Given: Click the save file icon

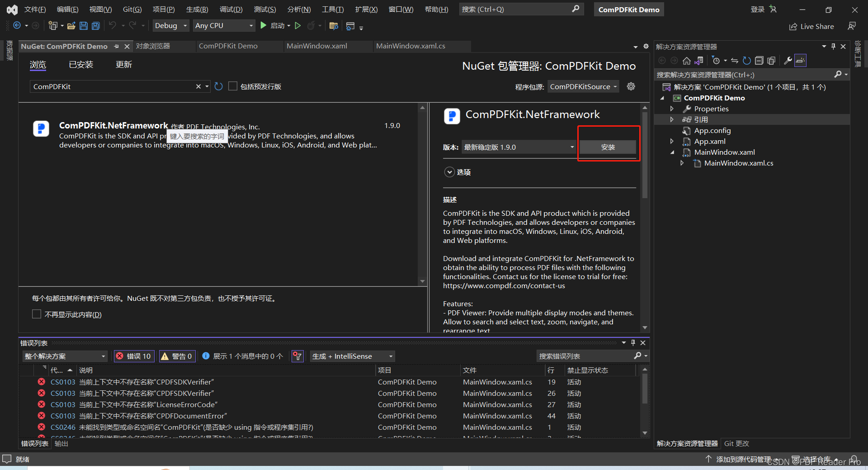Looking at the screenshot, I should point(84,26).
